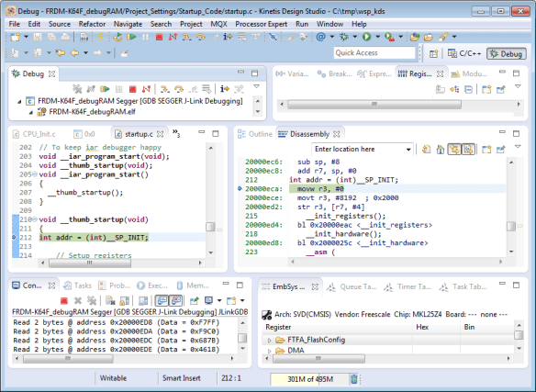This screenshot has height=392, width=536.
Task: Open the Enter location here combo box
Action: [x=408, y=150]
